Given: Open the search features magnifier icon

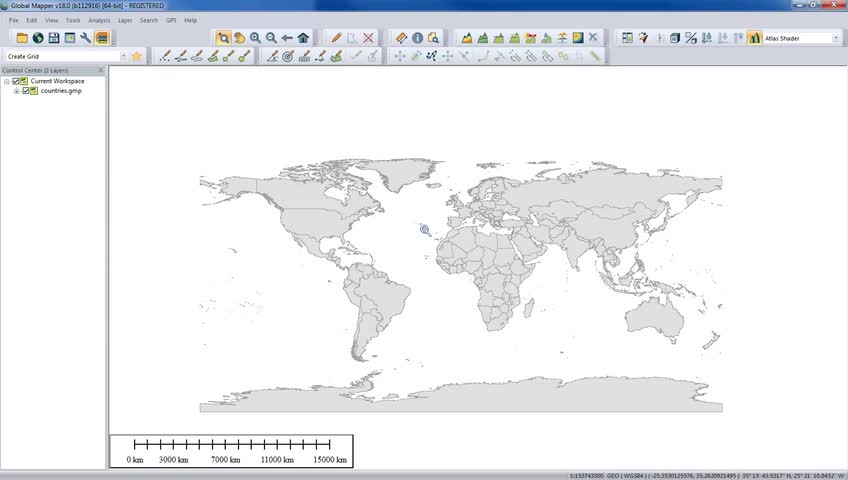Looking at the screenshot, I should (433, 38).
